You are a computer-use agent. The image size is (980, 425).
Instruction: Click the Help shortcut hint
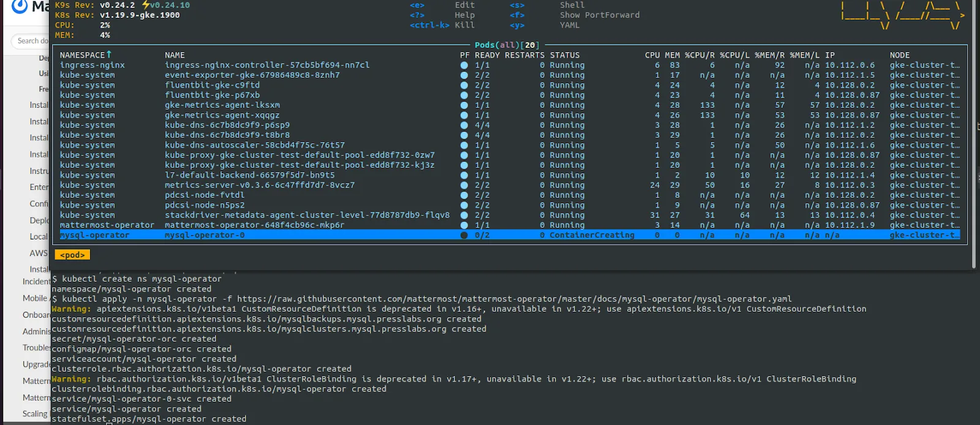tap(464, 15)
